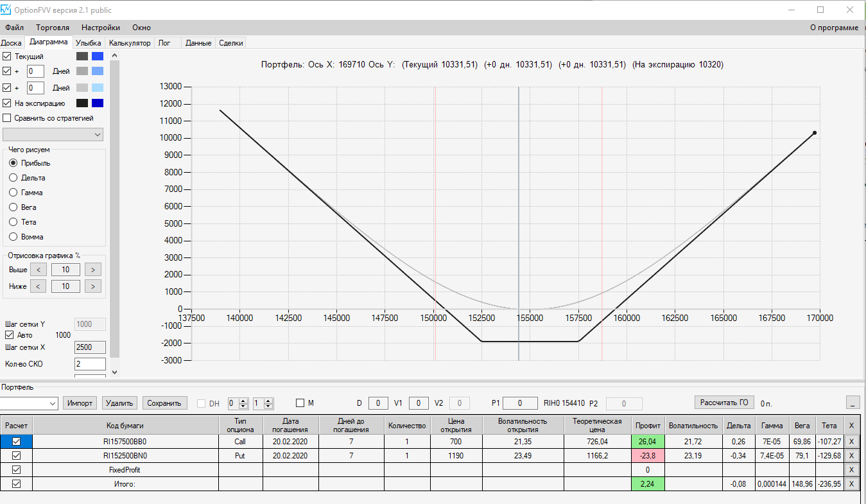Go to the Сделки tab

[231, 43]
